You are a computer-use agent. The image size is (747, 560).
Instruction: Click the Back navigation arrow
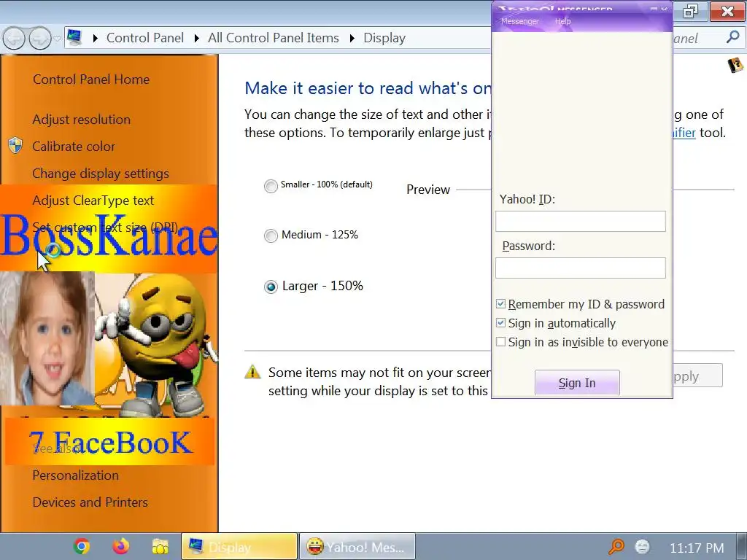pyautogui.click(x=14, y=39)
